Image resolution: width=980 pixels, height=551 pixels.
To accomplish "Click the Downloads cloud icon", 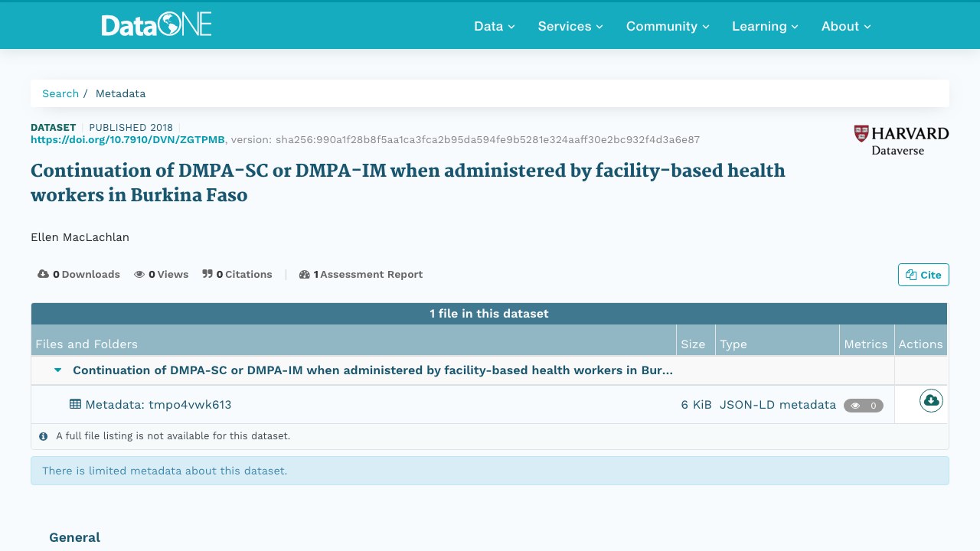I will (43, 274).
